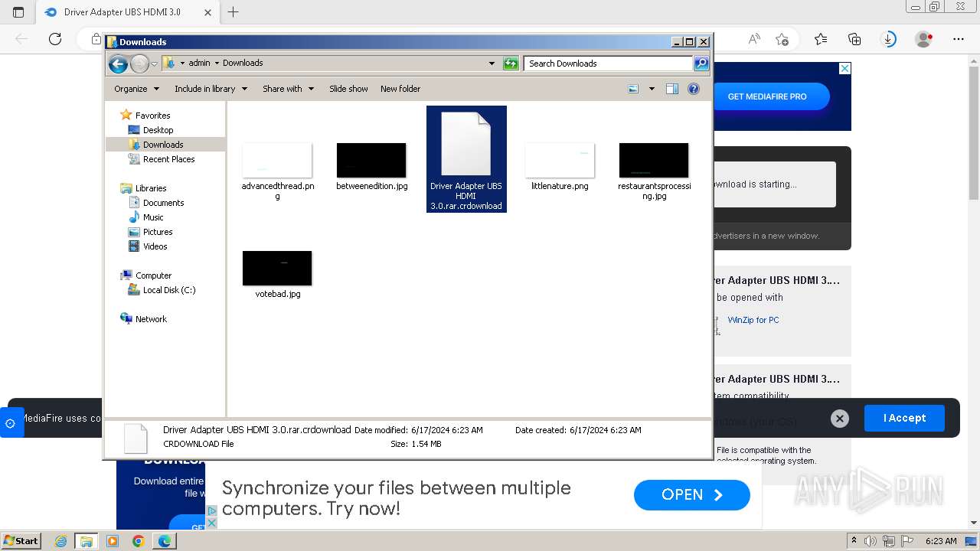Dismiss the cookie banner with X
The height and width of the screenshot is (551, 980).
click(840, 418)
